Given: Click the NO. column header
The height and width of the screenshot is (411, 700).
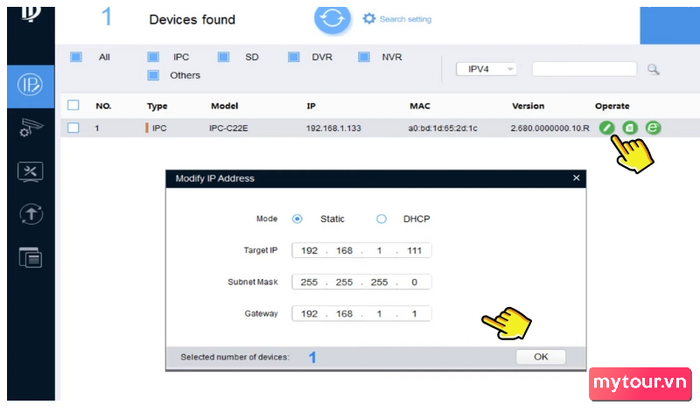Looking at the screenshot, I should click(x=103, y=106).
